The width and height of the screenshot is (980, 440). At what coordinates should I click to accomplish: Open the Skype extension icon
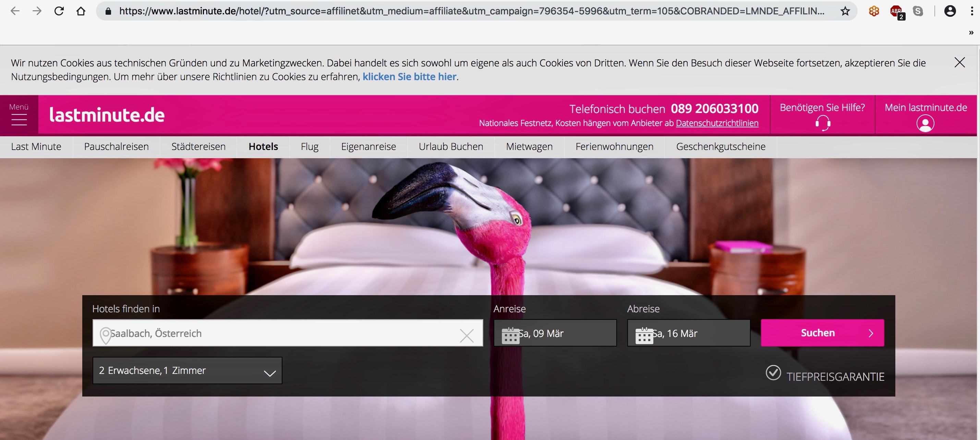coord(918,11)
